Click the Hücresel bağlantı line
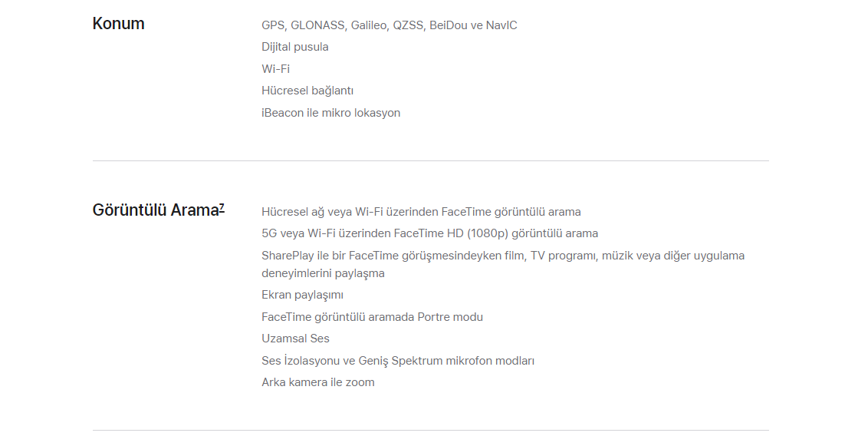868x446 pixels. pos(307,91)
